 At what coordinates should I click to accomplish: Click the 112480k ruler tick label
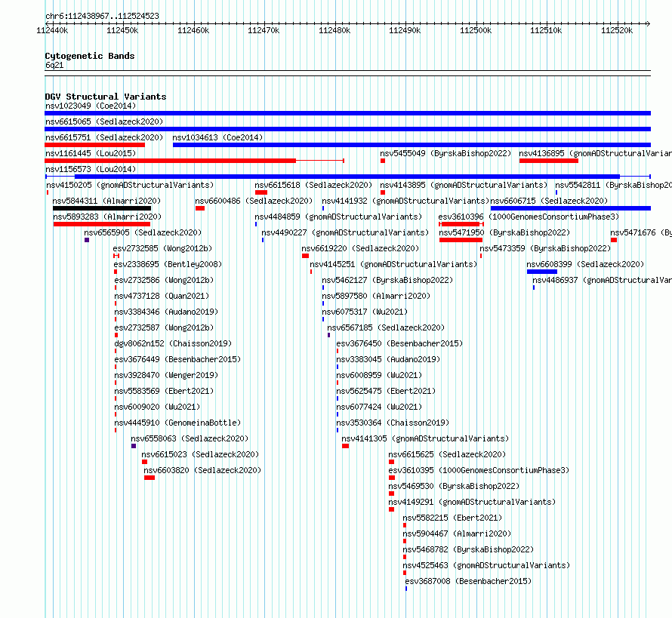point(334,30)
